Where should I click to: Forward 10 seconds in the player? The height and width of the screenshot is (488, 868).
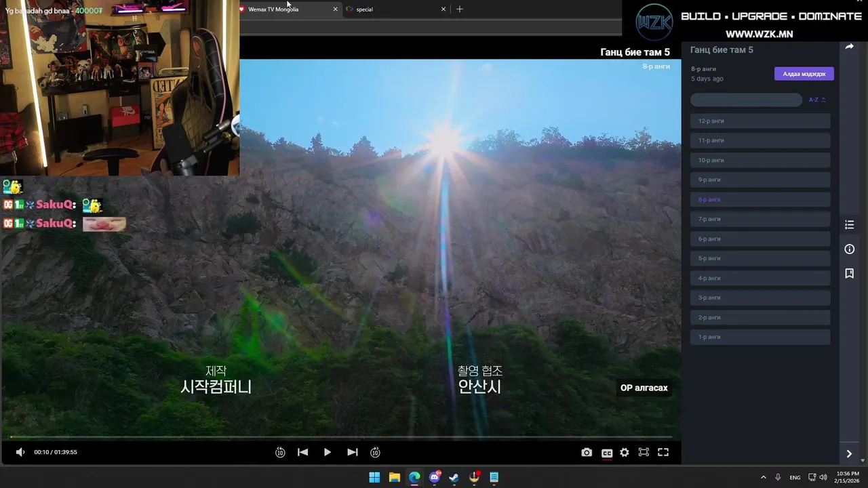[x=375, y=452]
